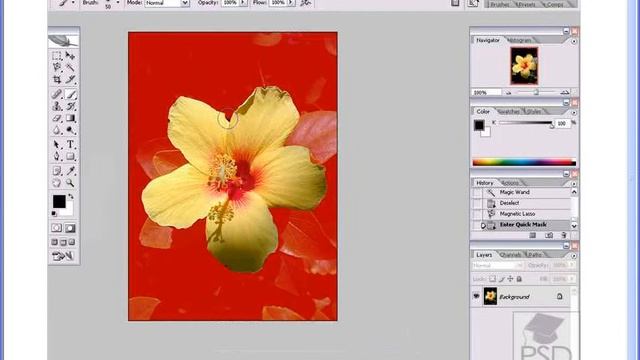Click the foreground color swatch in Color panel
640x360 pixels.
[x=479, y=125]
